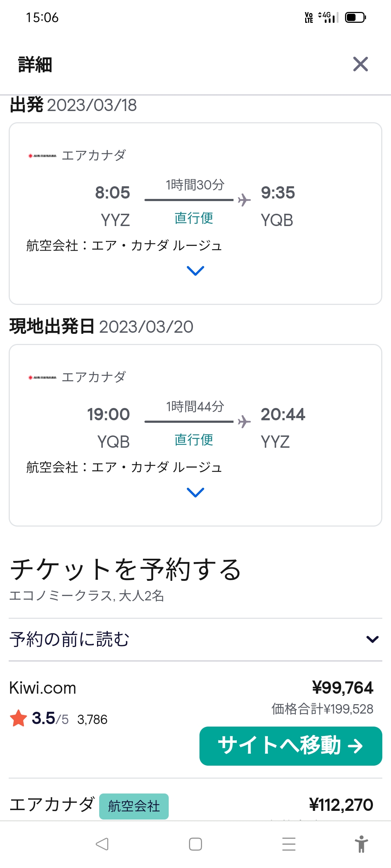Tap Air Canada logo on outbound flight
Screen dimensions: 391x868
pos(42,156)
